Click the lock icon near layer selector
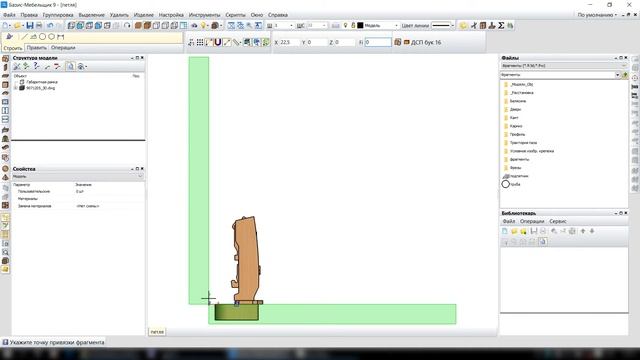The height and width of the screenshot is (360, 640). click(x=353, y=25)
